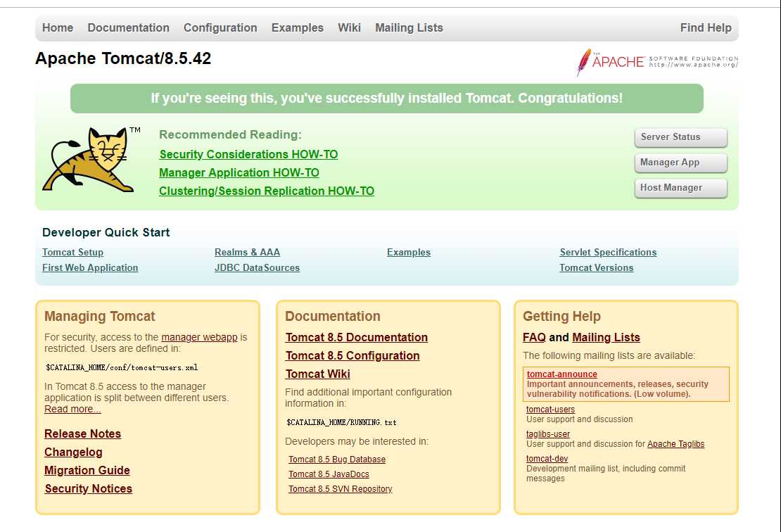Open Tomcat 8.5 SVN Repository link
The width and height of the screenshot is (781, 532).
point(341,489)
